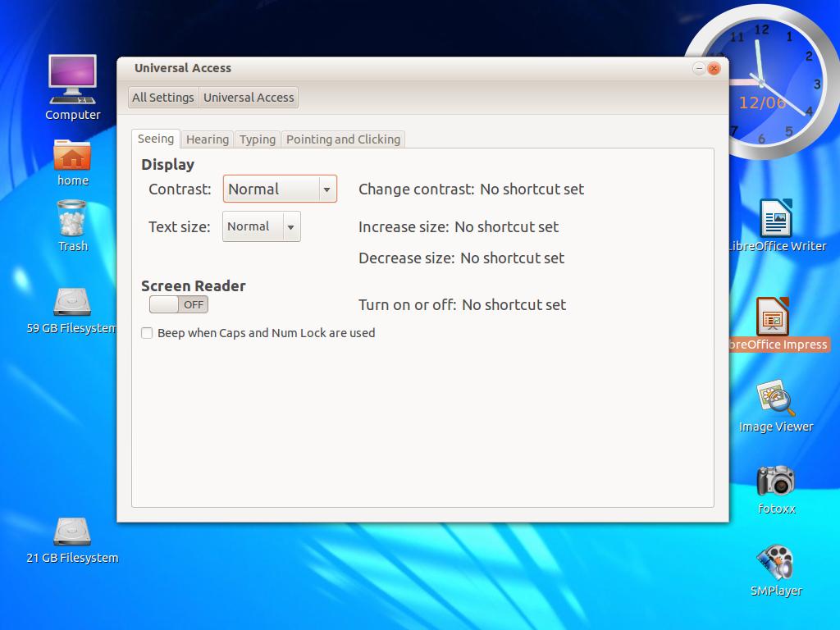Launch LibreOffice Impress from desktop

pyautogui.click(x=772, y=317)
